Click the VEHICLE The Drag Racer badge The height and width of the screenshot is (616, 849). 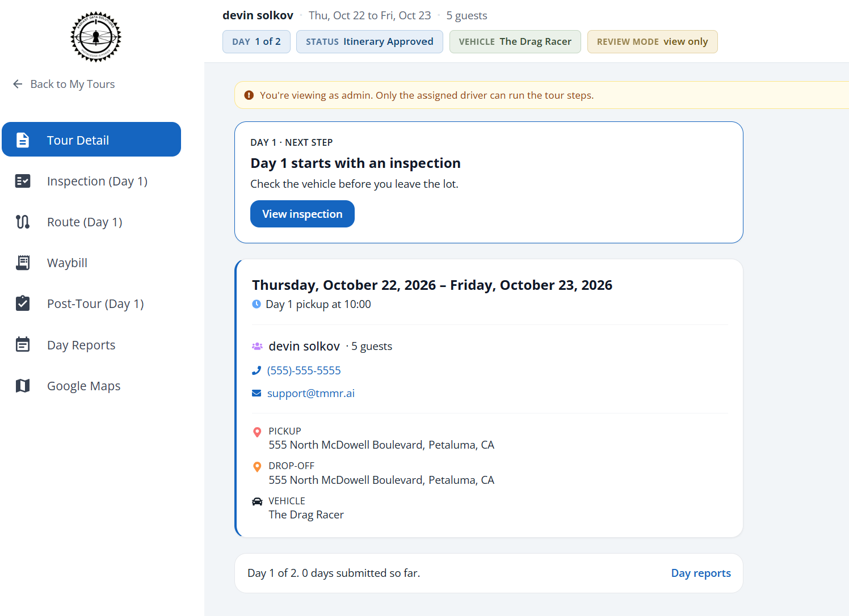tap(515, 41)
